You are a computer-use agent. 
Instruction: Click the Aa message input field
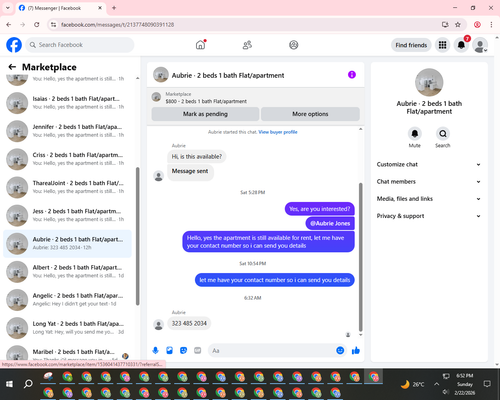point(272,350)
